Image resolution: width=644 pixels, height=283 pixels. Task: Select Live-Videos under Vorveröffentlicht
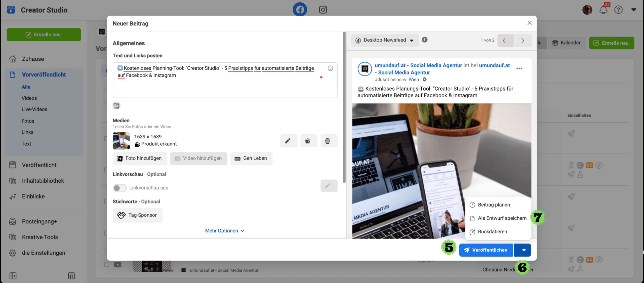(x=34, y=109)
